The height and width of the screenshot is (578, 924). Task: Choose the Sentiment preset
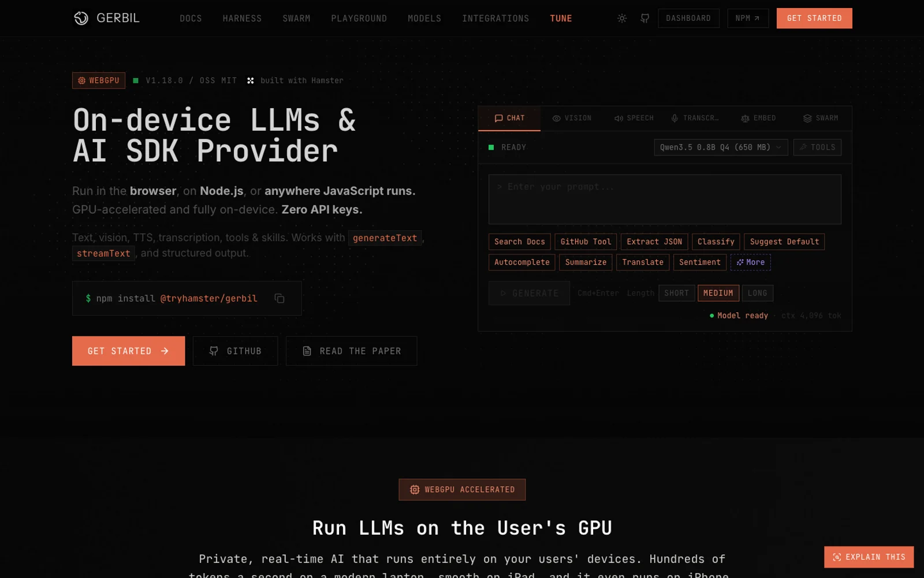click(699, 262)
